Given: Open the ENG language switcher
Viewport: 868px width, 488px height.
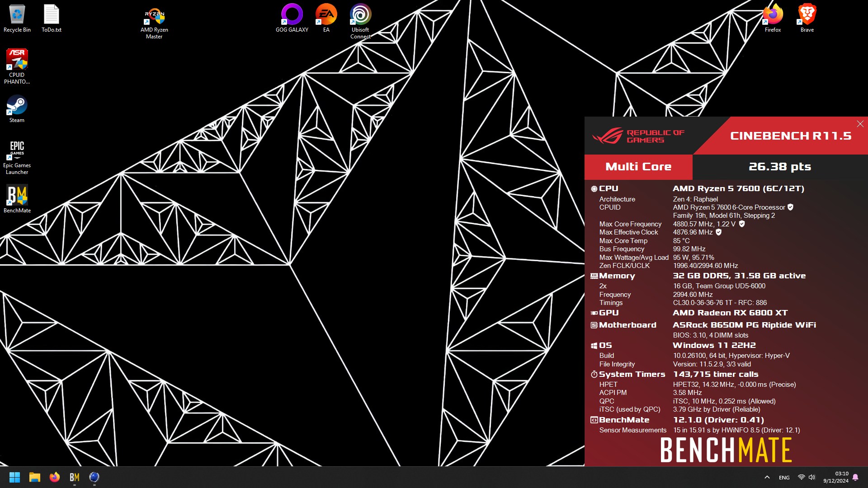Looking at the screenshot, I should [x=784, y=478].
